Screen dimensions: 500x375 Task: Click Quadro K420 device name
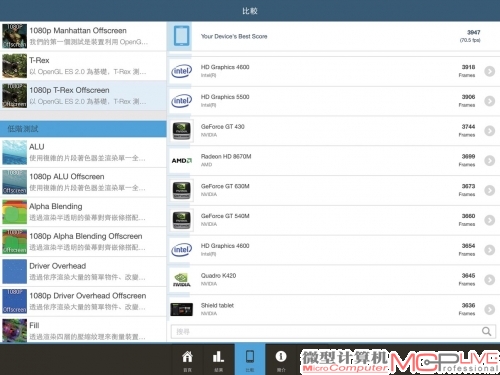click(x=218, y=276)
